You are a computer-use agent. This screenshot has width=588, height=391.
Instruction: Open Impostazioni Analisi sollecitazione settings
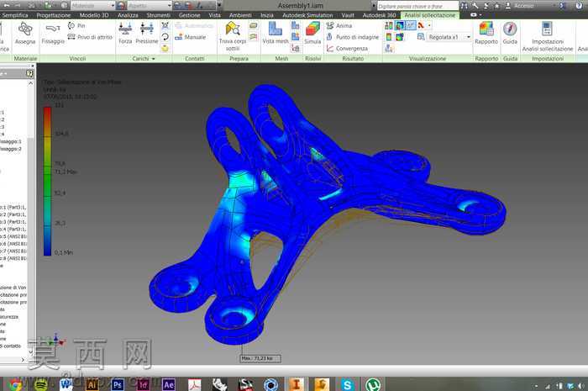(548, 36)
